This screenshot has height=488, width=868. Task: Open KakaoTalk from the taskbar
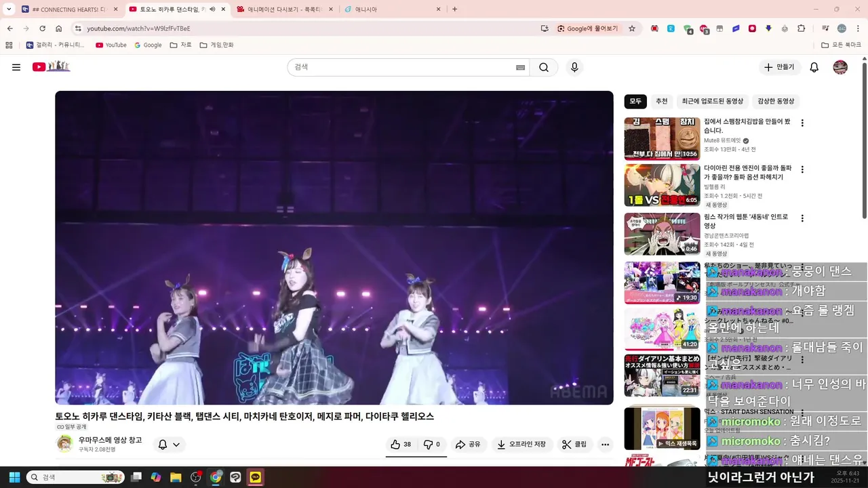256,477
